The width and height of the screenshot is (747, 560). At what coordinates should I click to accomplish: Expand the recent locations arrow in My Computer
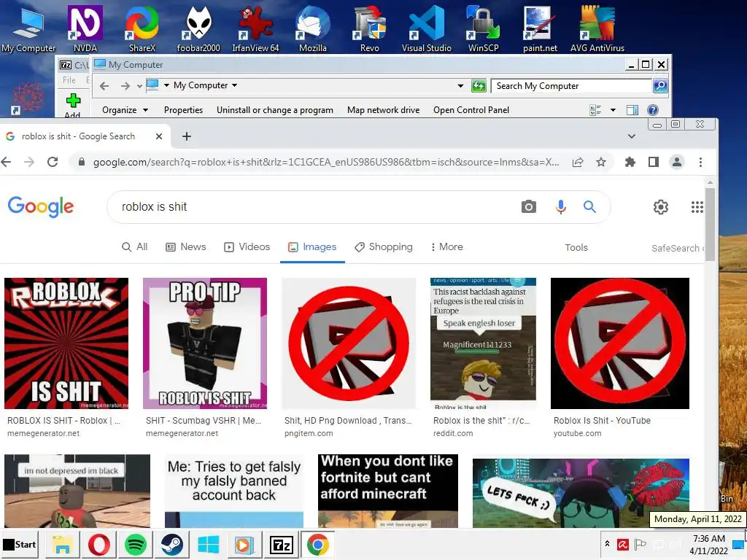(139, 86)
